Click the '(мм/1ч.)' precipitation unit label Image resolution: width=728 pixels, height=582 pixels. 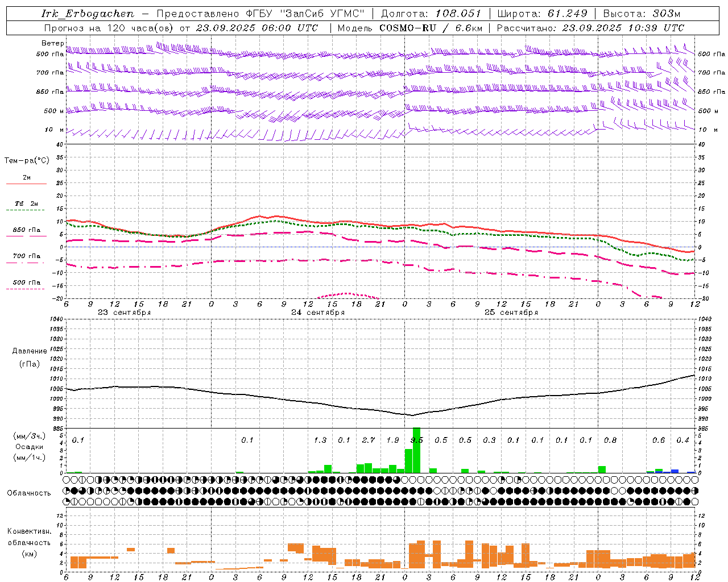click(30, 458)
